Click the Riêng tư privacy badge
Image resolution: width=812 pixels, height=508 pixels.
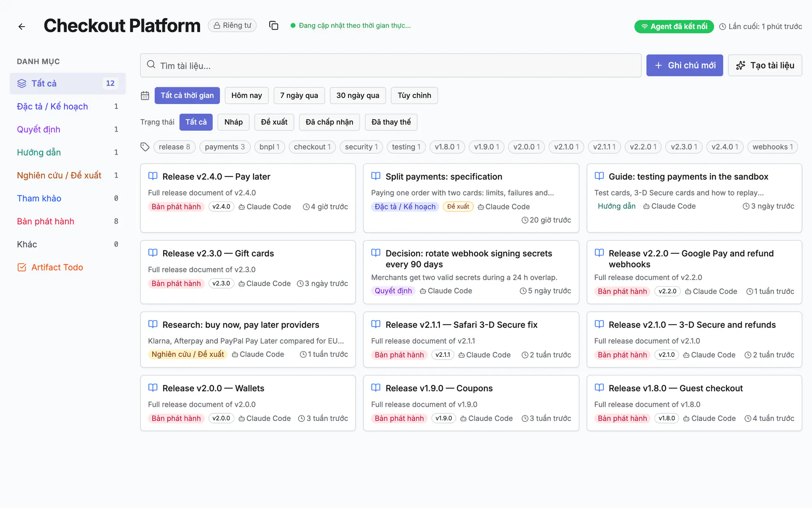[x=232, y=26]
